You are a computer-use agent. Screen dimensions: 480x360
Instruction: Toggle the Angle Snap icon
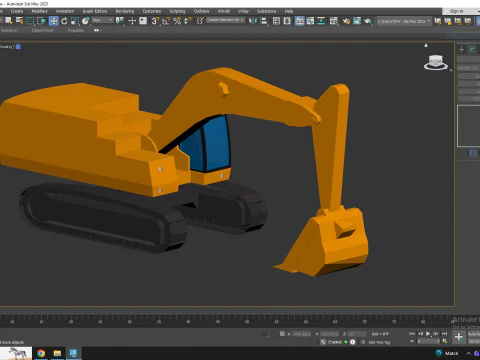click(166, 21)
